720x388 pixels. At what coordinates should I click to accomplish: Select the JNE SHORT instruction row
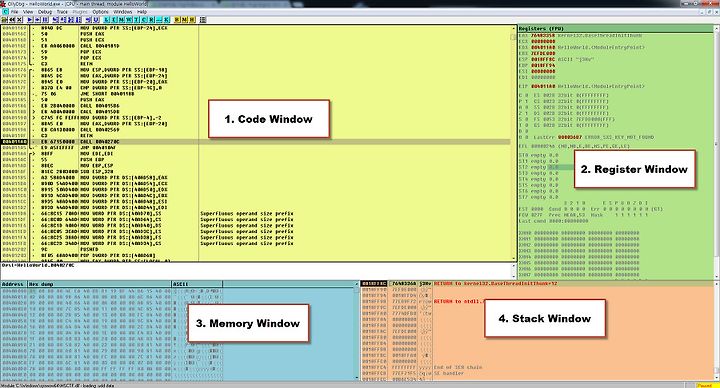click(x=255, y=94)
